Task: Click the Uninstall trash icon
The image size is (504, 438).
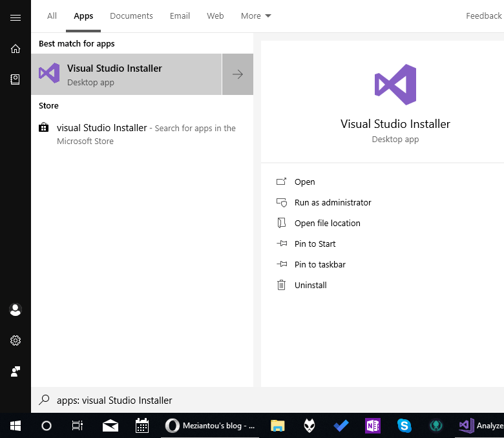Action: (x=281, y=285)
